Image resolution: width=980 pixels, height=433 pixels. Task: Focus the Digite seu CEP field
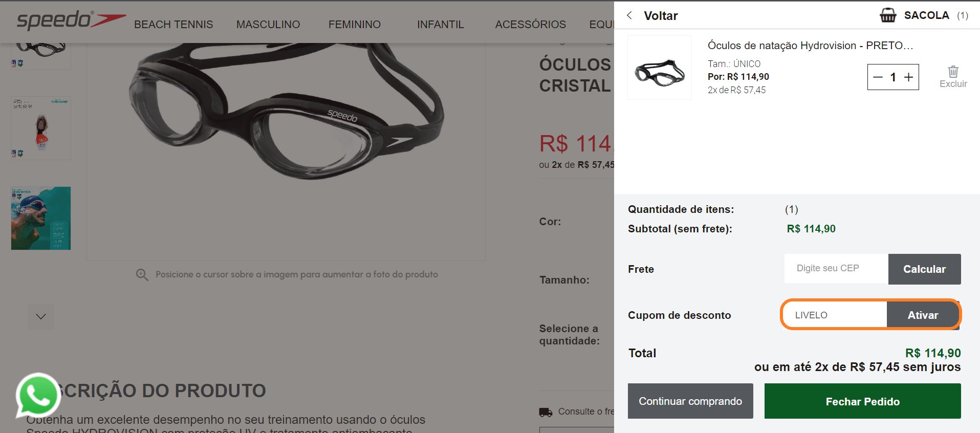point(836,269)
